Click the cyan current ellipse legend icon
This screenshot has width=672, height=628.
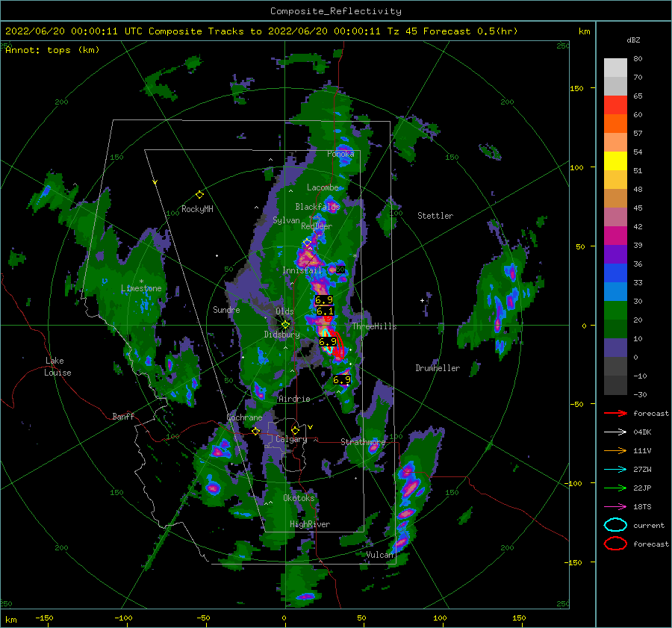(x=615, y=525)
